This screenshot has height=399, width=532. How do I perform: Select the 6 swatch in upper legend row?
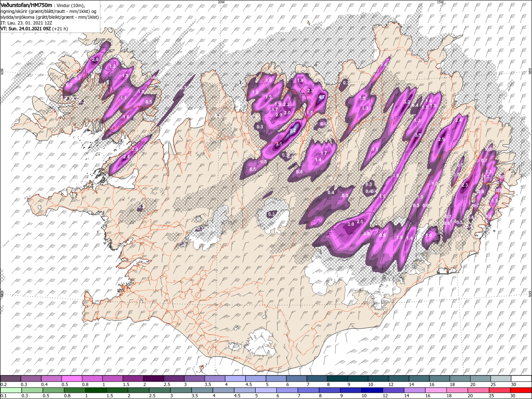pyautogui.click(x=296, y=379)
